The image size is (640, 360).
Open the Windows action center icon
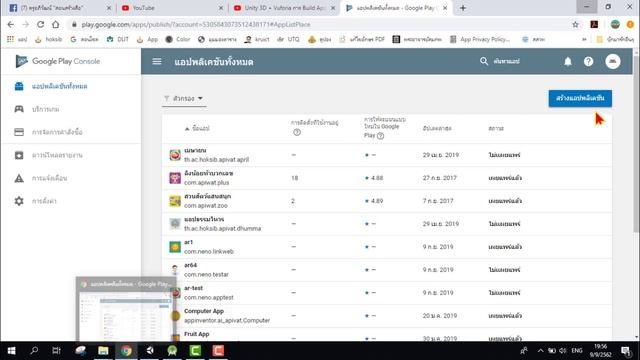pyautogui.click(x=626, y=351)
